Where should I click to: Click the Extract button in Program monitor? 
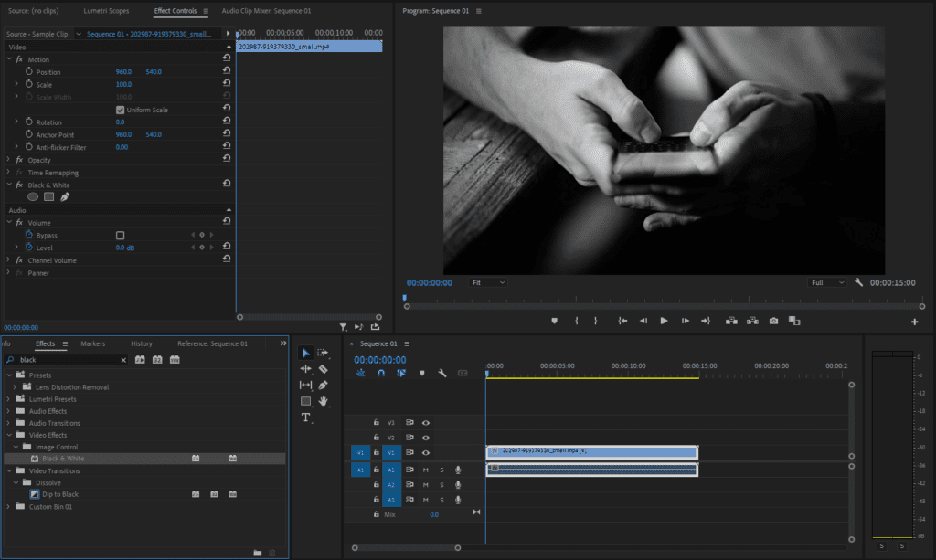[753, 321]
